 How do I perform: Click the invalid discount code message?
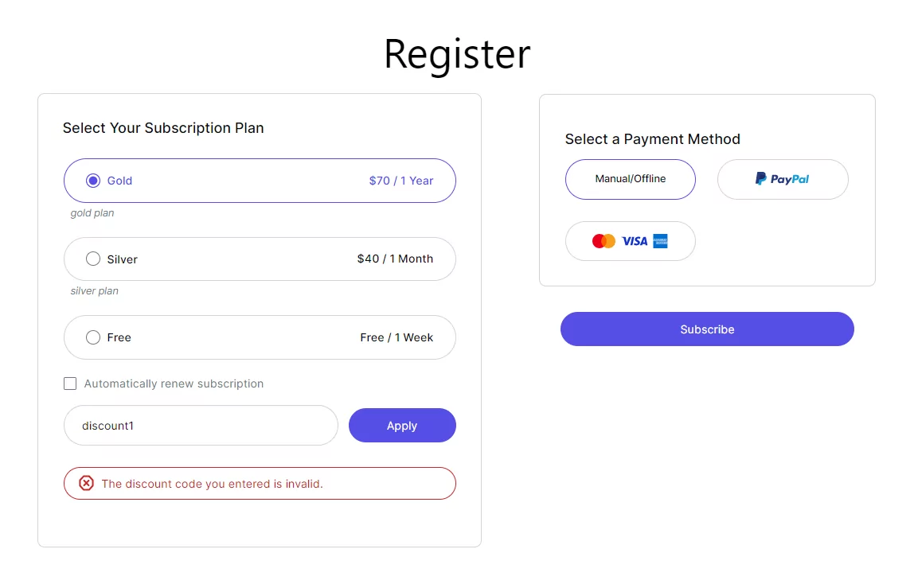pyautogui.click(x=212, y=484)
